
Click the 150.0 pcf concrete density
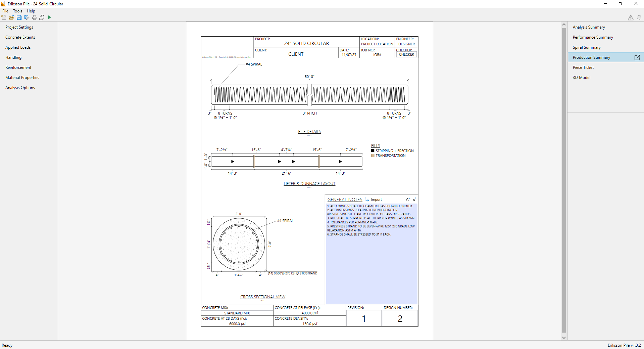pos(310,324)
